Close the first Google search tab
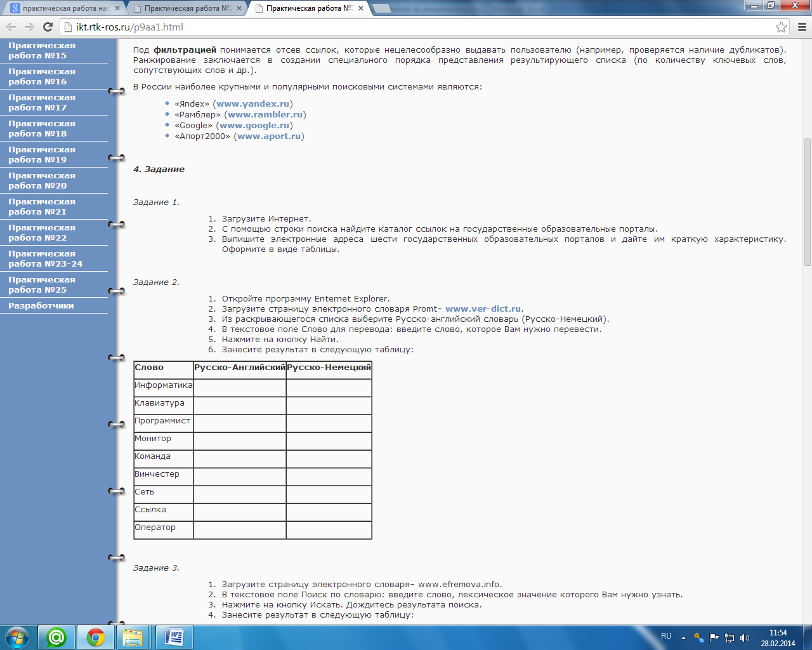 [117, 8]
